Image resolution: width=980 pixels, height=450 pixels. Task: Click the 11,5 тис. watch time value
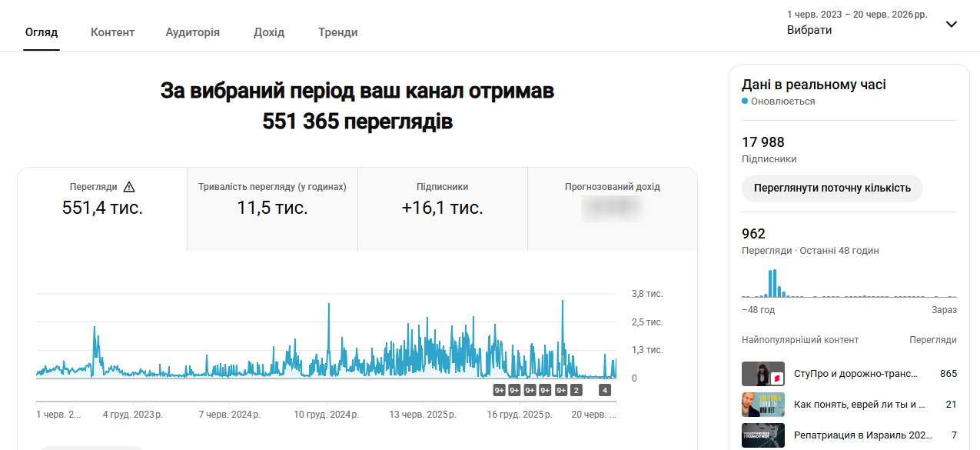(272, 208)
